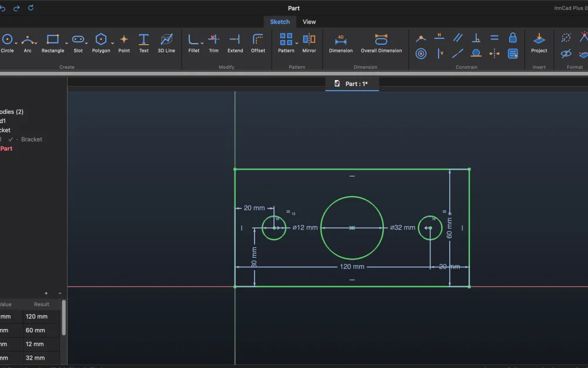588x368 pixels.
Task: Switch to the Sketch ribbon tab
Action: [x=280, y=22]
